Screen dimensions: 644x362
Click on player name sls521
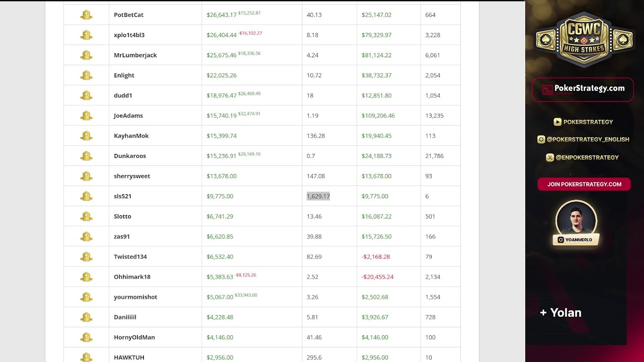point(123,196)
